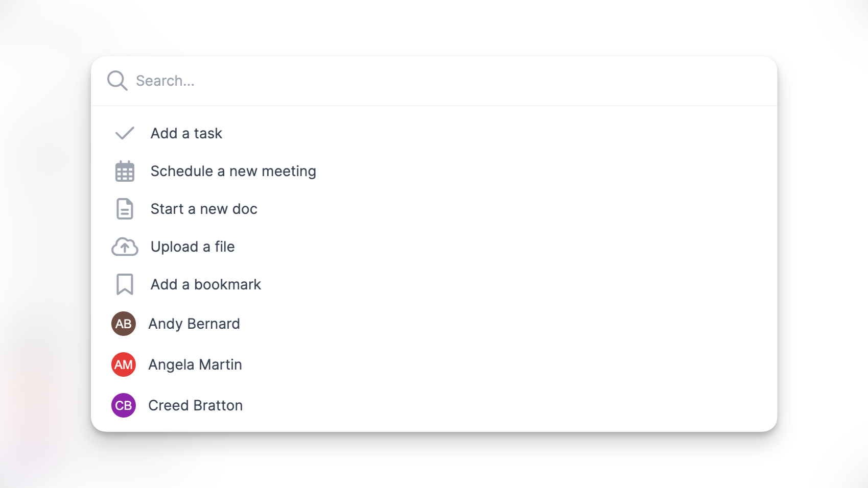
Task: Focus the Search input field
Action: click(x=434, y=81)
